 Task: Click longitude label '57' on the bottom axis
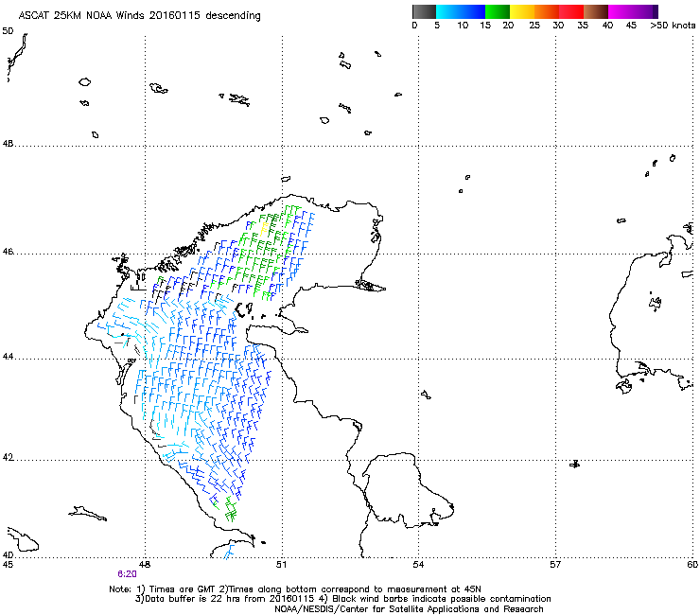[555, 565]
